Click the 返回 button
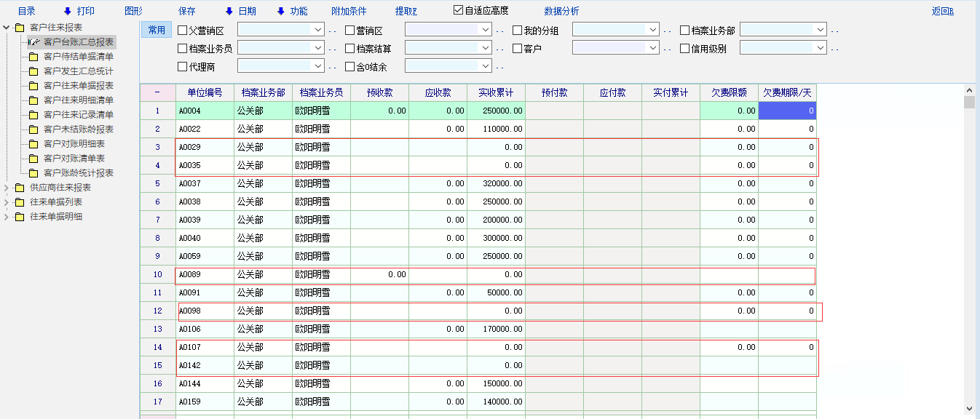Screen dimensions: 980x419 (x=942, y=11)
